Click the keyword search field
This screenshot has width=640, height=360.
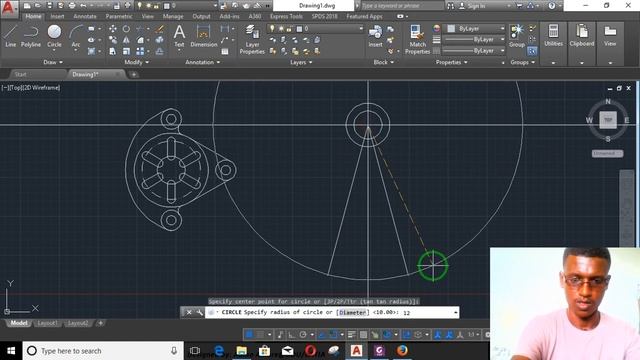(402, 6)
